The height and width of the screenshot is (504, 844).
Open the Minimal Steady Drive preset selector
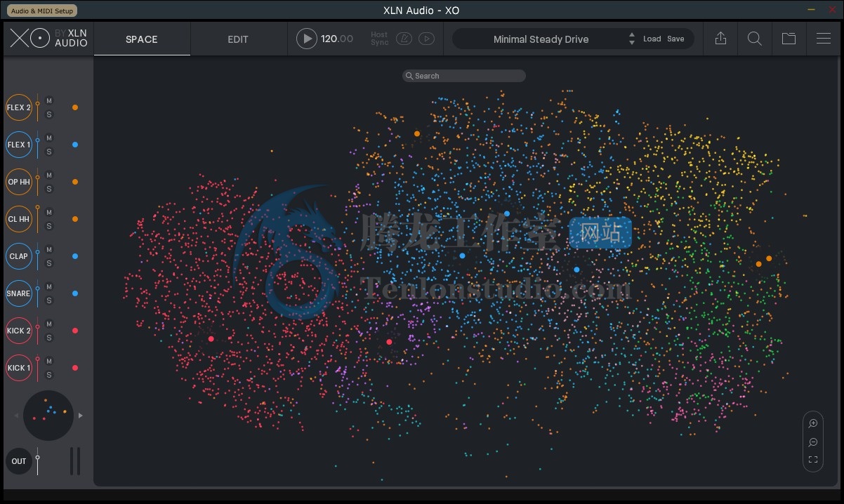[541, 39]
